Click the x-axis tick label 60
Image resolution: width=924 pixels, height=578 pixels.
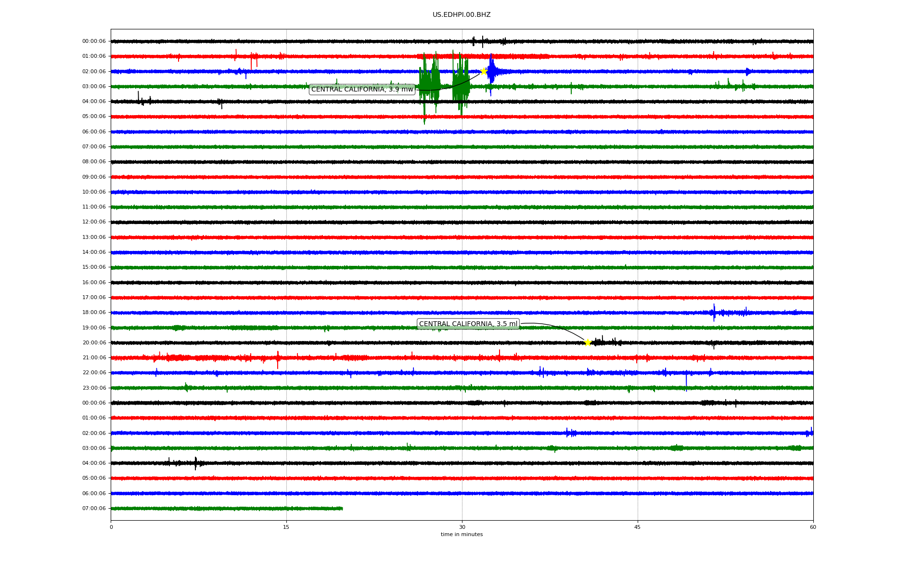pyautogui.click(x=813, y=527)
